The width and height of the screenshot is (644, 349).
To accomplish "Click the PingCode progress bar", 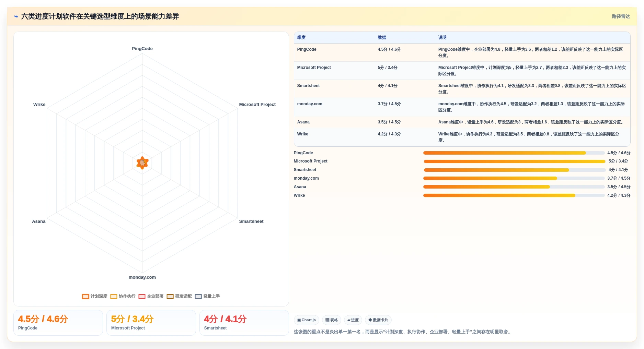I will [x=514, y=153].
